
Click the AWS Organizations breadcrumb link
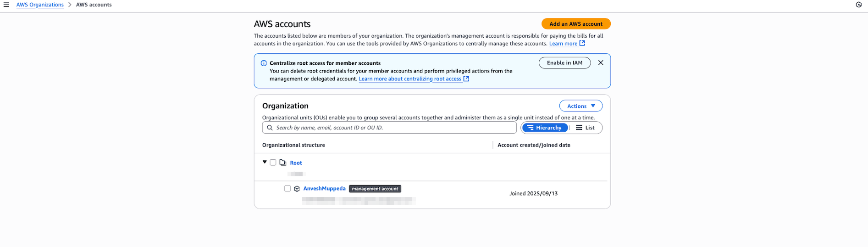point(40,5)
